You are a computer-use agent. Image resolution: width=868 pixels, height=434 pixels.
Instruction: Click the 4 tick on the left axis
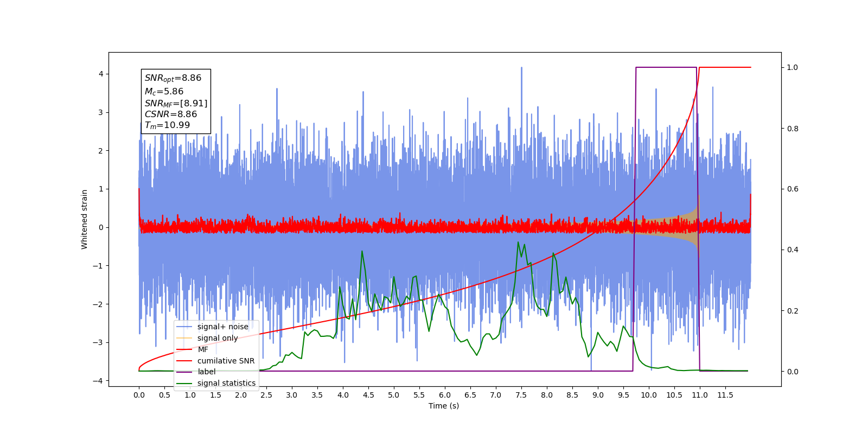coord(101,74)
